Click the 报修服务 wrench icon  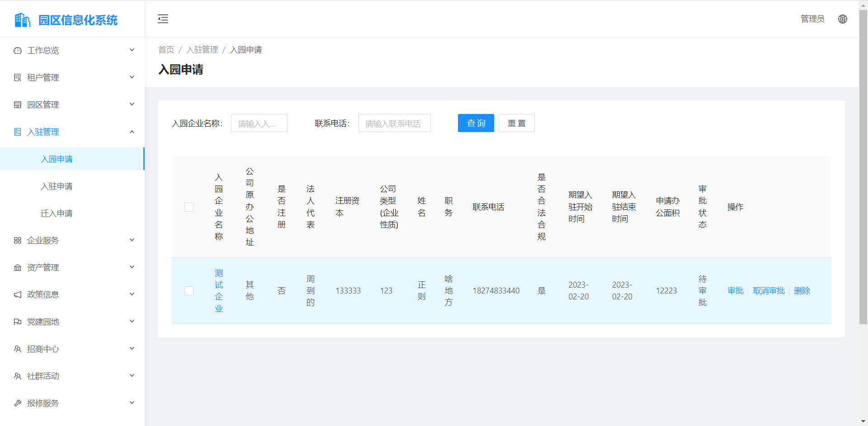tap(18, 403)
